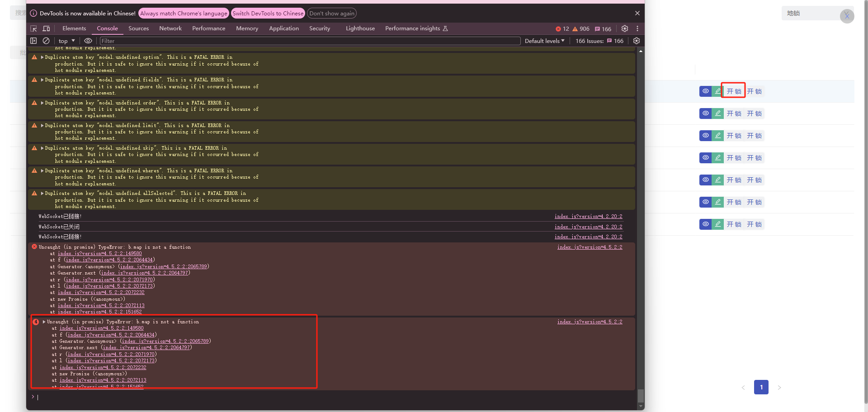Switch to the Network tab
The image size is (868, 412).
[170, 28]
